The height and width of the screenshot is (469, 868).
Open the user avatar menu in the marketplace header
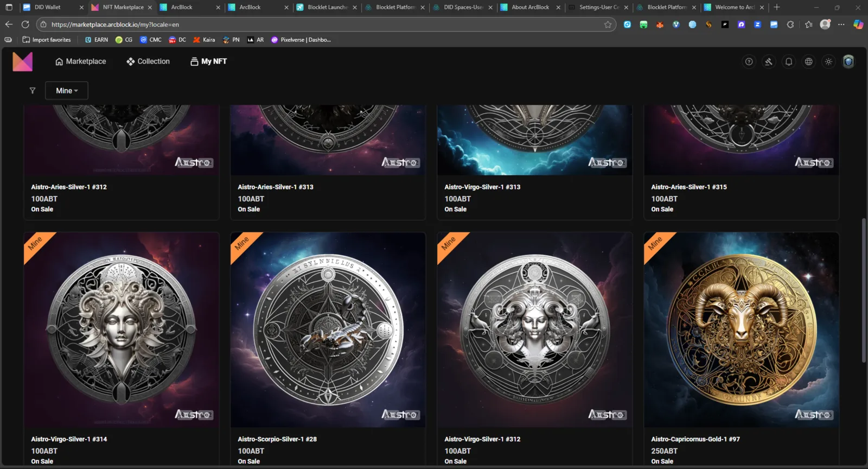pyautogui.click(x=848, y=62)
